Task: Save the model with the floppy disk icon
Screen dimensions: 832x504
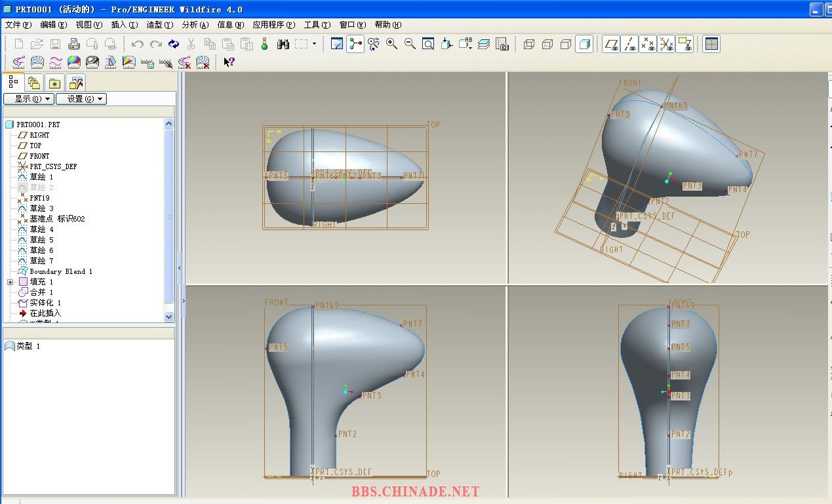Action: [x=56, y=44]
